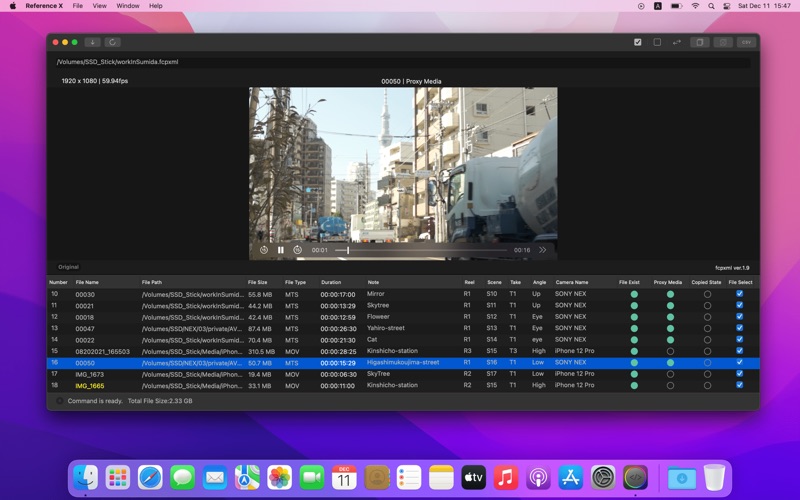Sort by the Camera Name column header
This screenshot has width=800, height=500.
(x=572, y=282)
